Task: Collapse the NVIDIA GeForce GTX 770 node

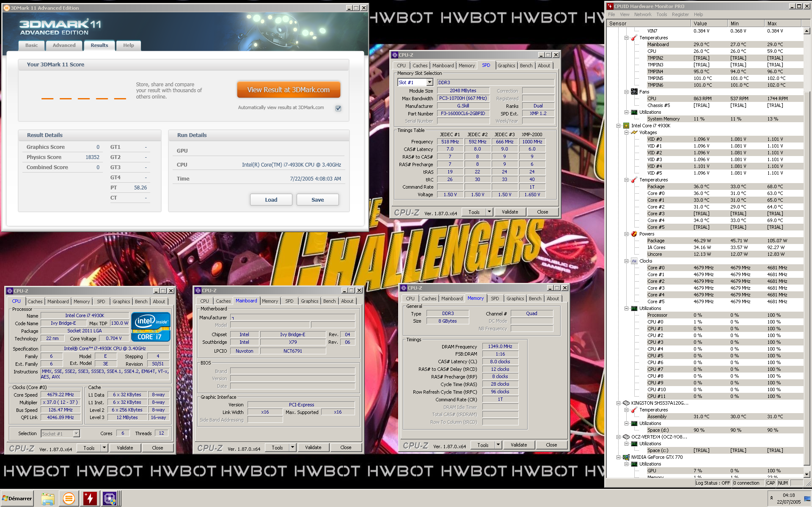Action: tap(619, 457)
